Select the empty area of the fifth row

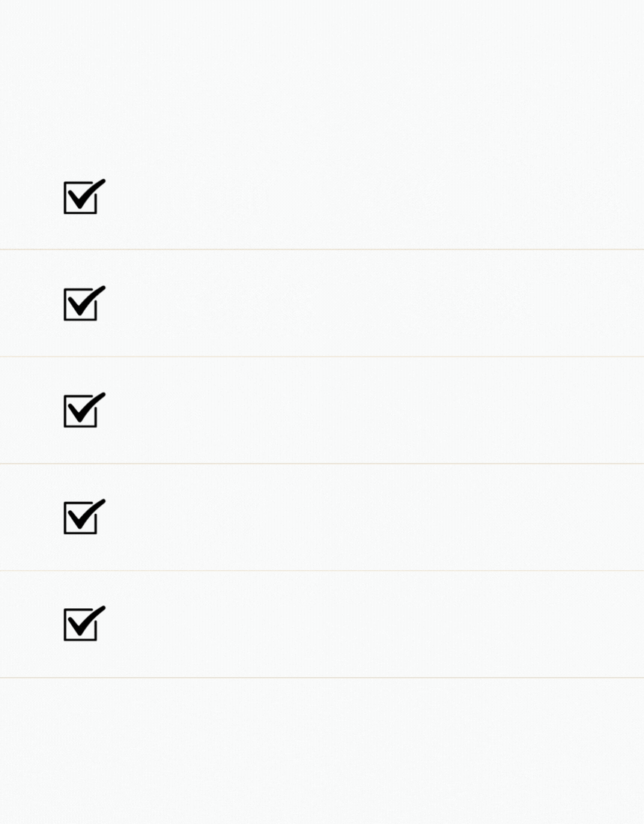[x=374, y=624]
